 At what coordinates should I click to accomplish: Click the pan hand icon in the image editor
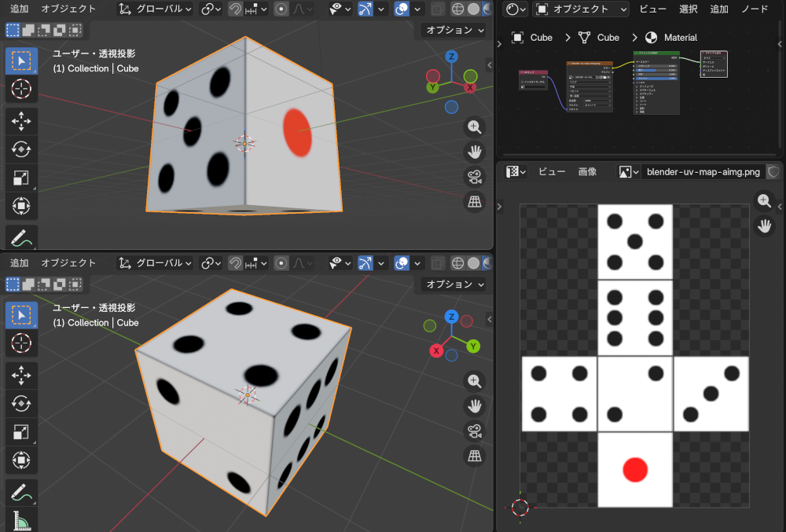pyautogui.click(x=763, y=226)
